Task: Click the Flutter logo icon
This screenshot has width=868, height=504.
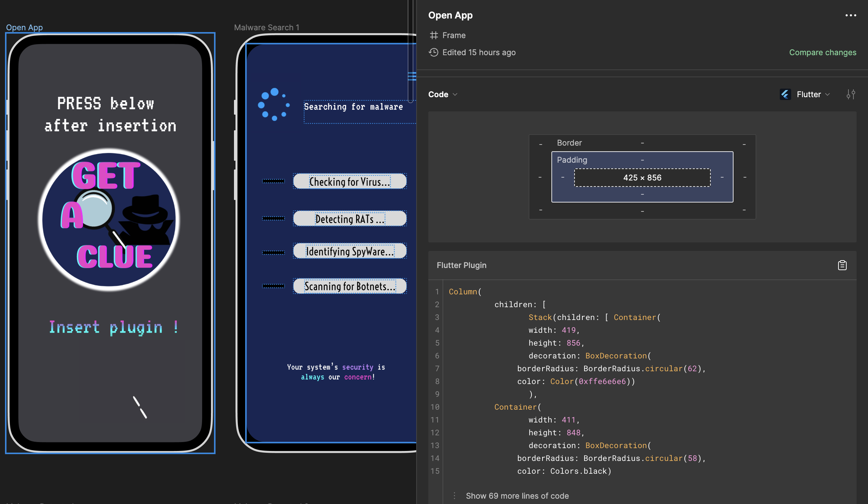Action: pyautogui.click(x=785, y=94)
